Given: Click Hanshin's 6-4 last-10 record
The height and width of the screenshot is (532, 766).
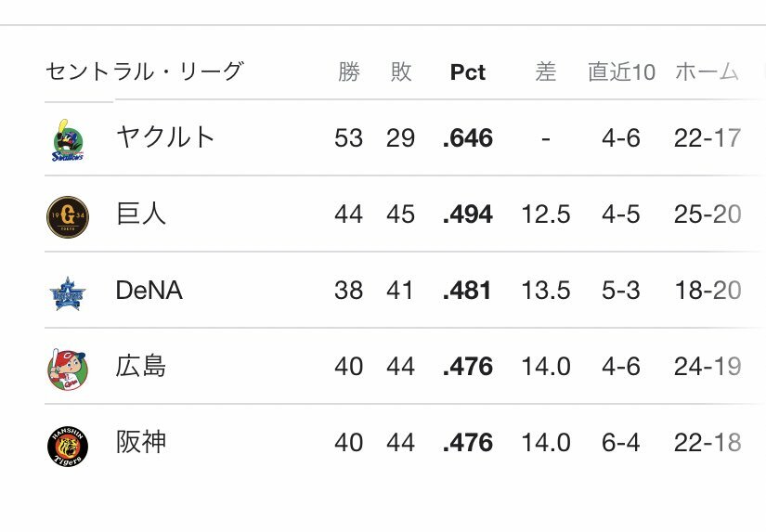Looking at the screenshot, I should pos(620,443).
